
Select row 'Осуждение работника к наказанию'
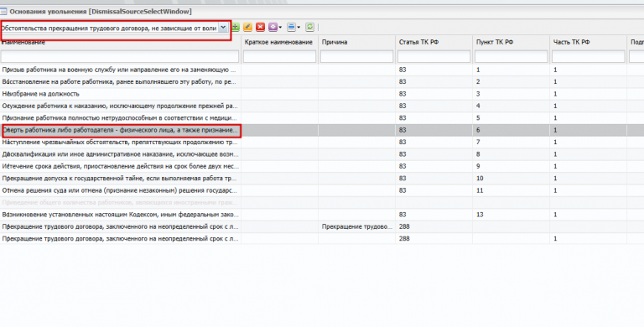tap(322, 106)
